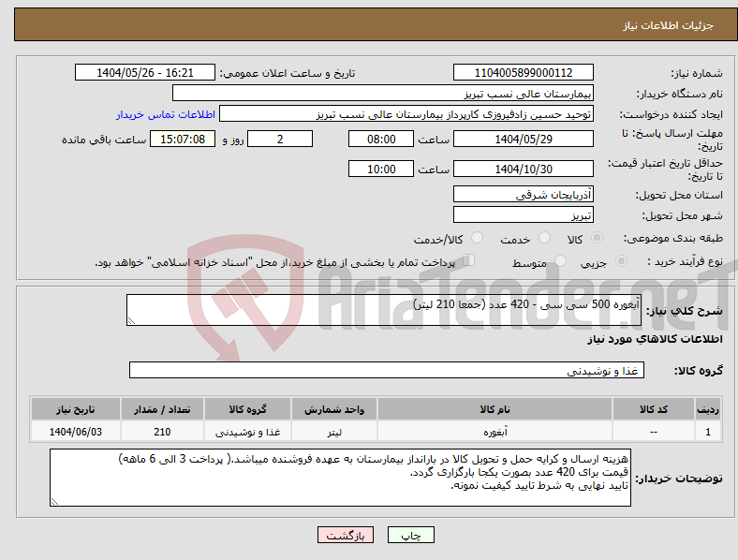Click the province field آذربایجان شرقی
738x560 pixels.
523,195
